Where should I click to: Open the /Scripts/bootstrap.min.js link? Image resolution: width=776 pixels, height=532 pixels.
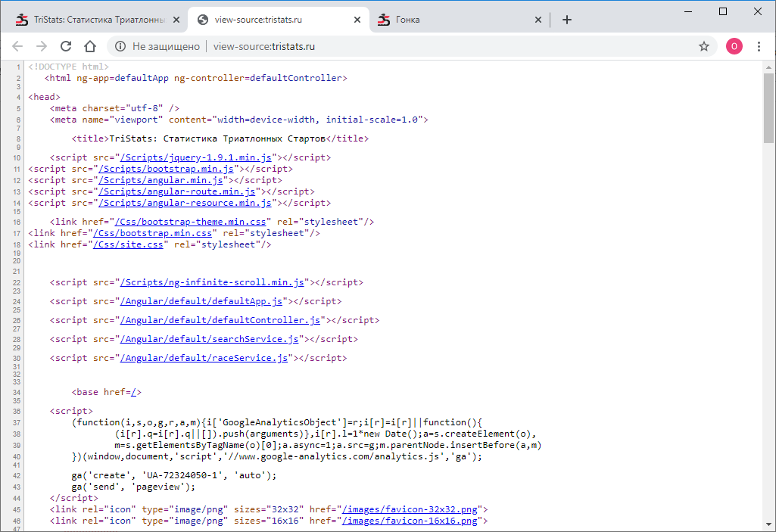(x=166, y=169)
